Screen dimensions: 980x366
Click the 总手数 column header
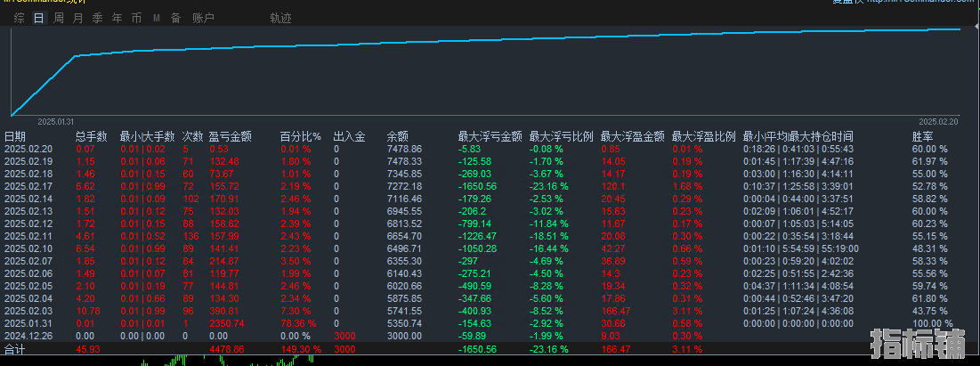coord(92,137)
